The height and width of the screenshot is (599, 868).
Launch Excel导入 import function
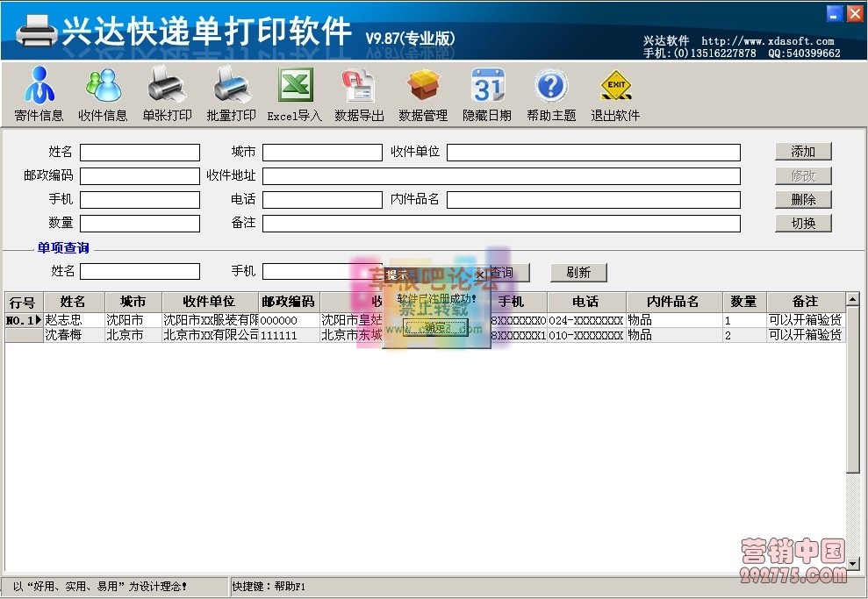[294, 92]
